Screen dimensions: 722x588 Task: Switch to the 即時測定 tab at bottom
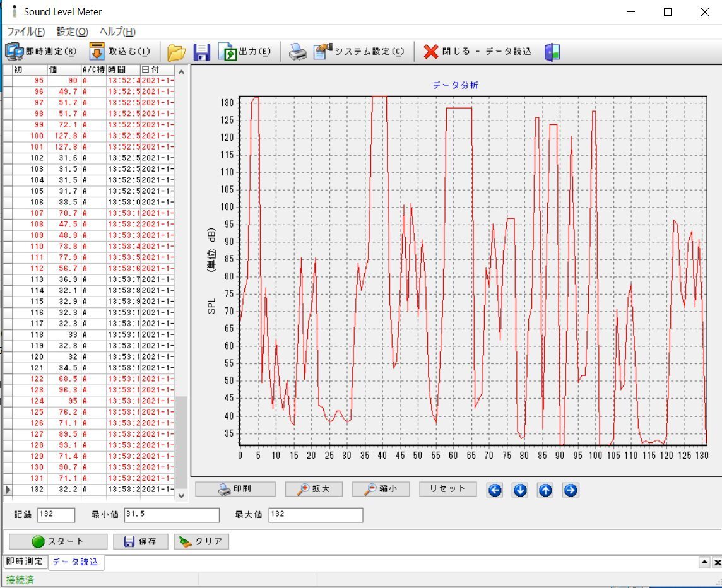pos(25,562)
